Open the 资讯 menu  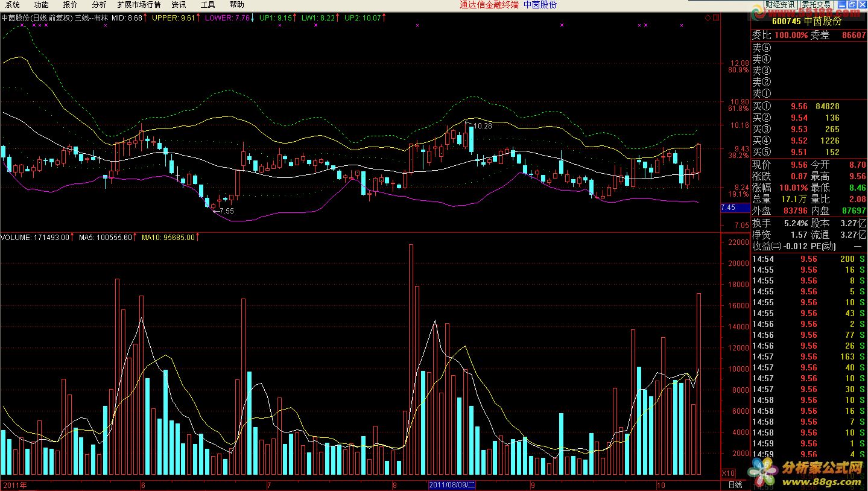(179, 4)
